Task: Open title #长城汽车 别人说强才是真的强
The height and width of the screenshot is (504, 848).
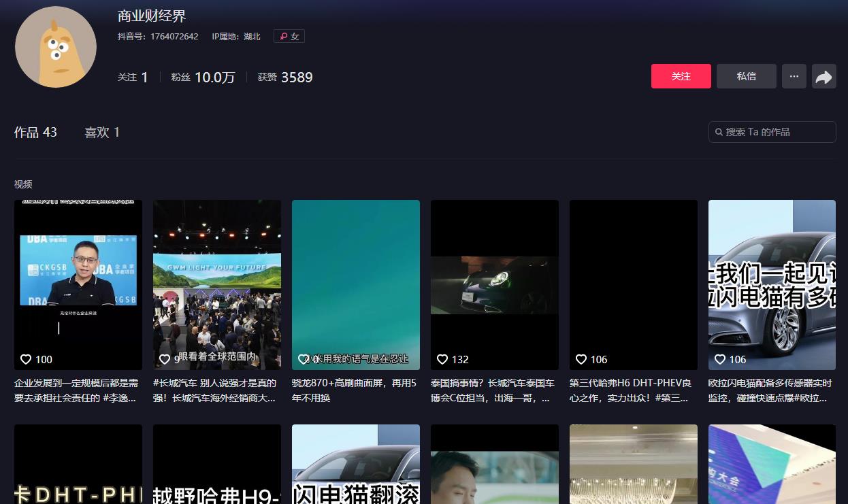Action: [216, 390]
